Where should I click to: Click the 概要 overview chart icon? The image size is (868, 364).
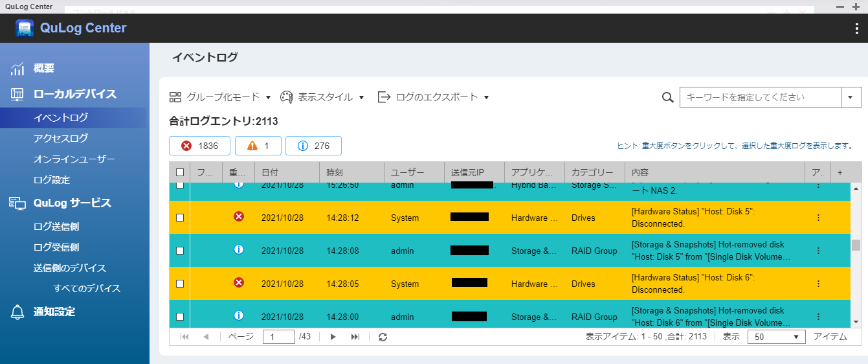[17, 69]
